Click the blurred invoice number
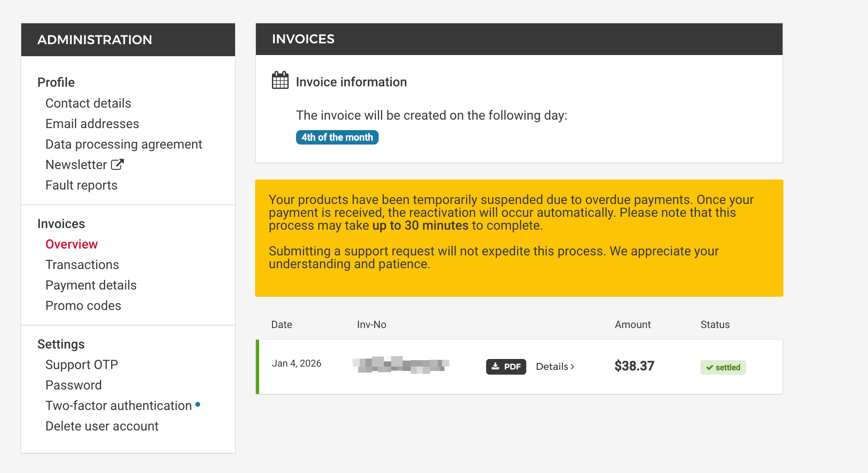The image size is (868, 473). (400, 365)
